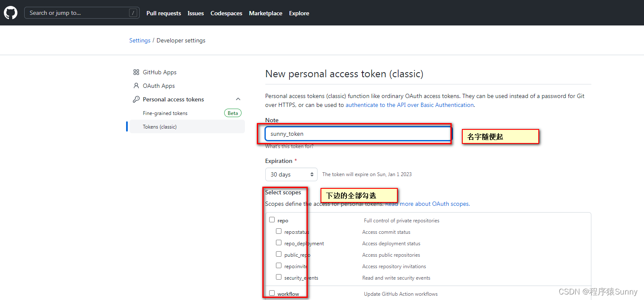Open Explore in top navigation
The height and width of the screenshot is (300, 644).
click(x=299, y=13)
